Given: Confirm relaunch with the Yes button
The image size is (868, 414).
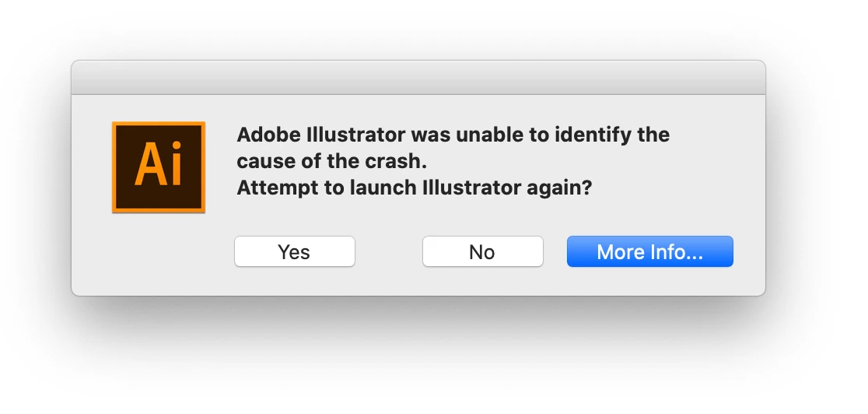Looking at the screenshot, I should (x=295, y=251).
